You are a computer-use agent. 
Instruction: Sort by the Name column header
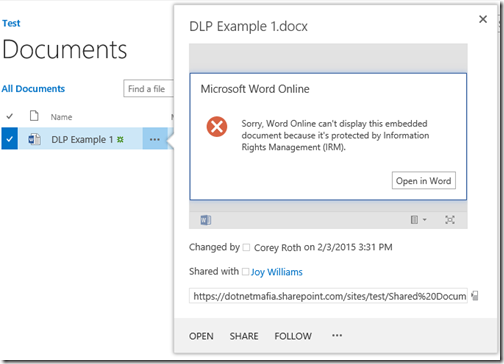(x=61, y=117)
